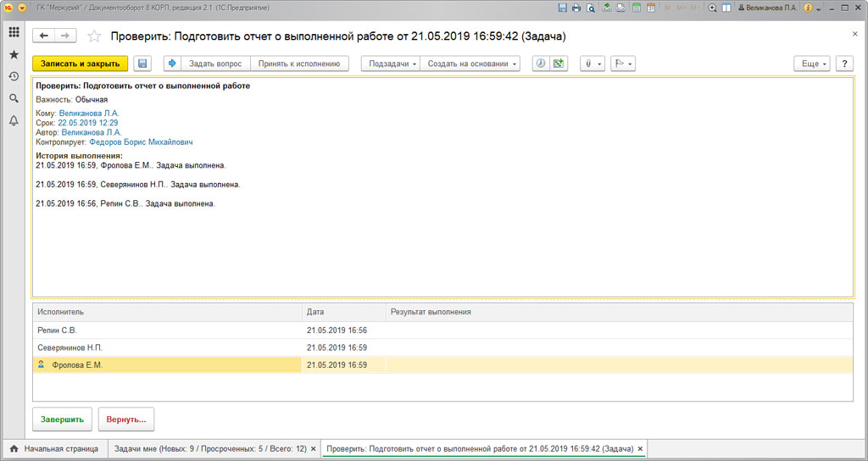
Task: Click the green plus calendar icon
Action: click(559, 64)
